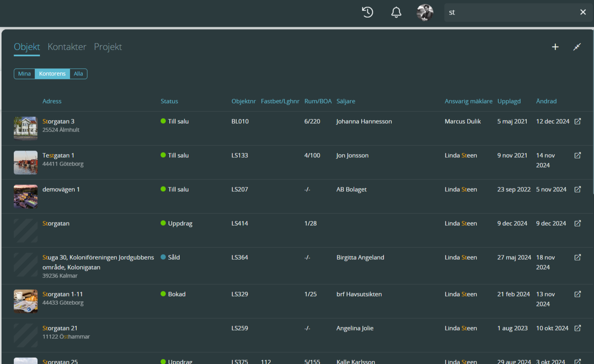The image size is (594, 364).
Task: Sort by the Ansvarig mäklare column
Action: click(x=469, y=101)
